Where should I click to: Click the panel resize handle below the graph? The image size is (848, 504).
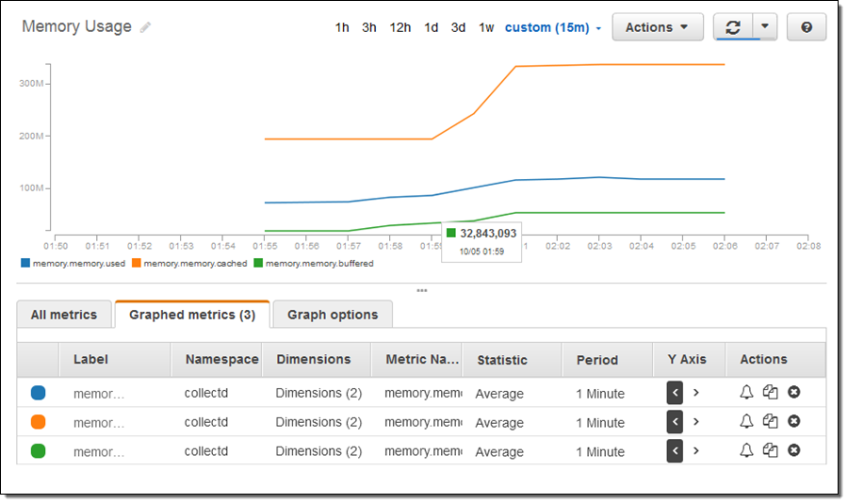[421, 290]
